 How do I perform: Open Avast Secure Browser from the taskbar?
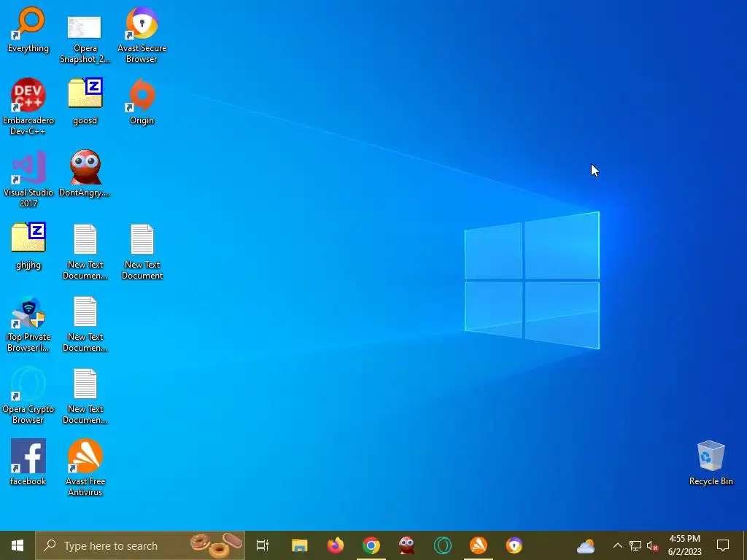pos(514,545)
